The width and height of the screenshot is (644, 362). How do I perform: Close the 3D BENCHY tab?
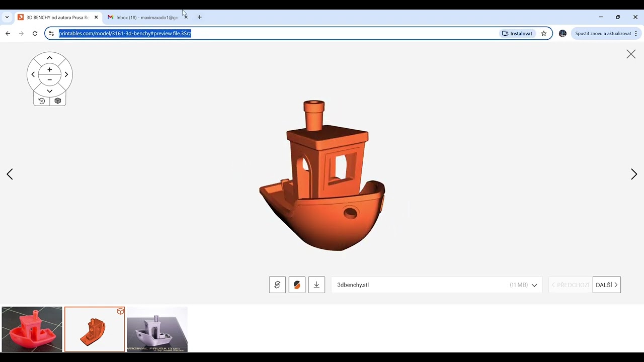pyautogui.click(x=96, y=17)
